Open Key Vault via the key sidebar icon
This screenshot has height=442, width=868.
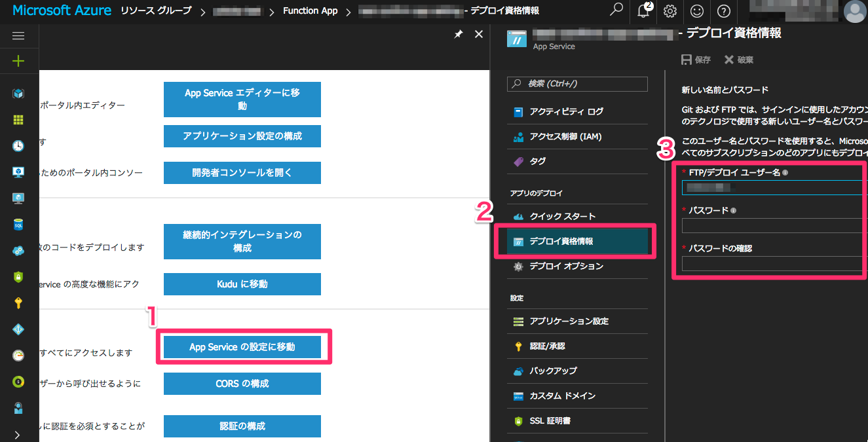tap(18, 303)
